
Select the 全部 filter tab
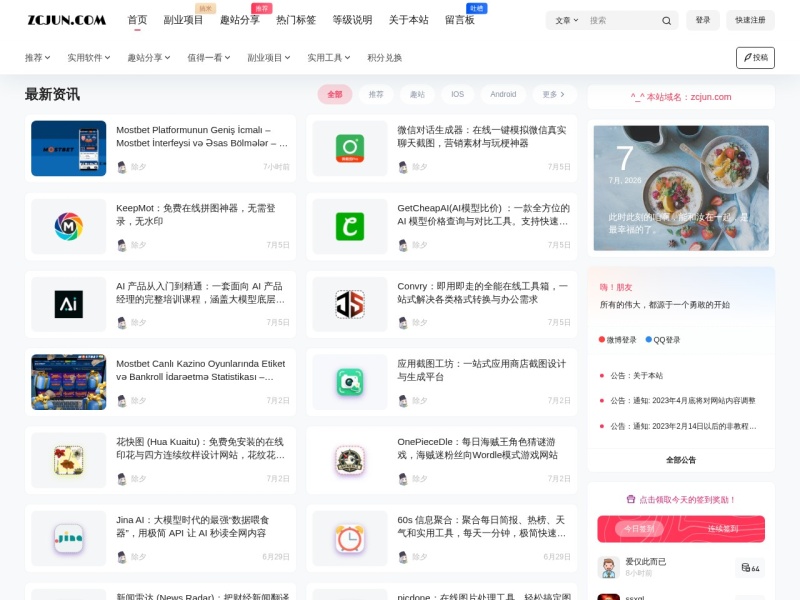click(335, 94)
